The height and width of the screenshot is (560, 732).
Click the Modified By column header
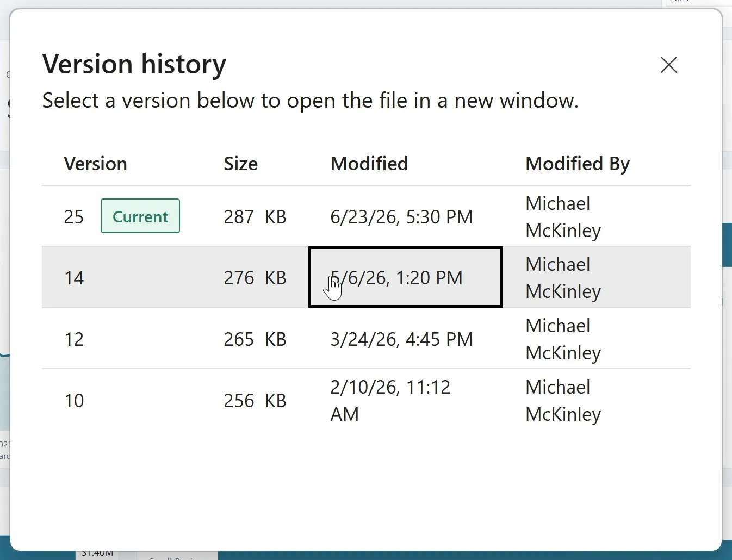tap(578, 164)
